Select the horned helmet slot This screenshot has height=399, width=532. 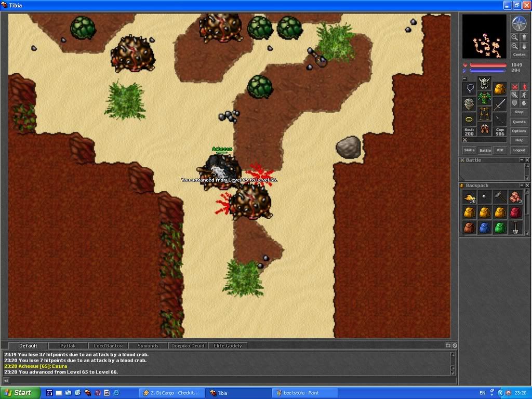(485, 83)
